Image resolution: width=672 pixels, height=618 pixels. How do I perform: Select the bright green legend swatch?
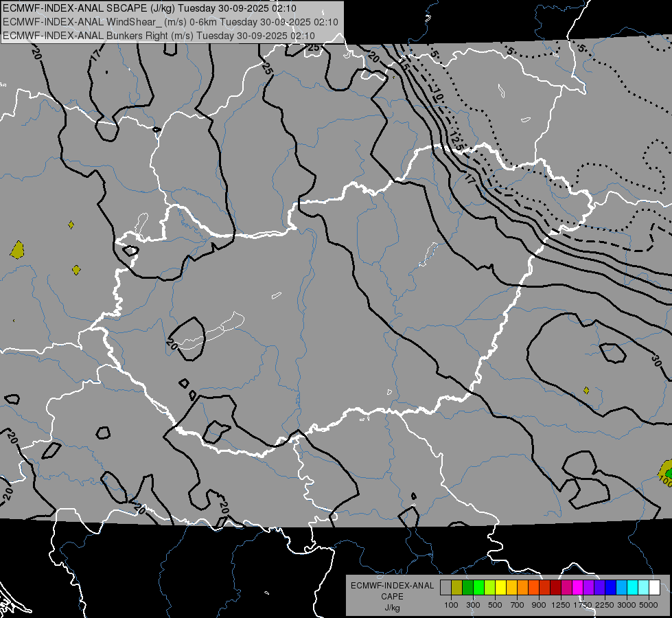click(x=478, y=587)
